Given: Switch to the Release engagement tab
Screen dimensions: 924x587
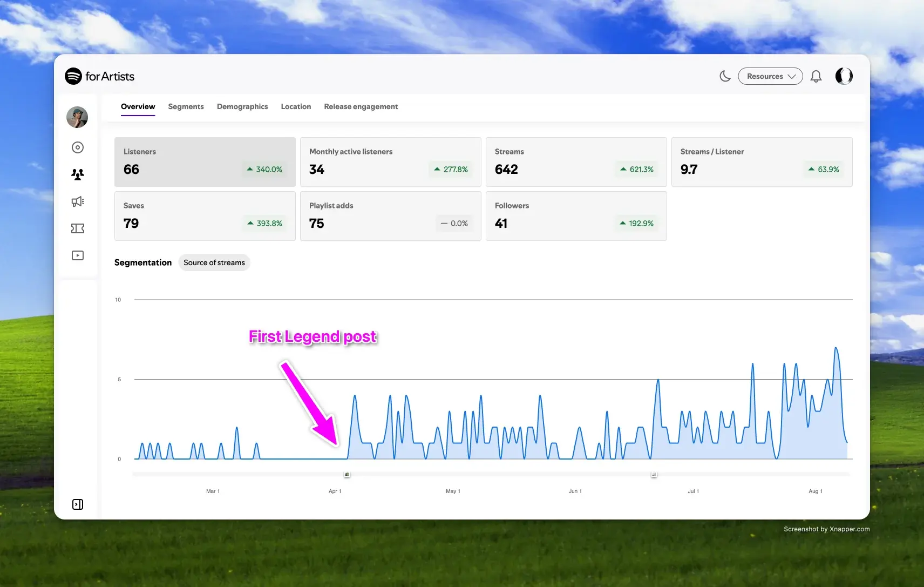Looking at the screenshot, I should click(x=361, y=106).
